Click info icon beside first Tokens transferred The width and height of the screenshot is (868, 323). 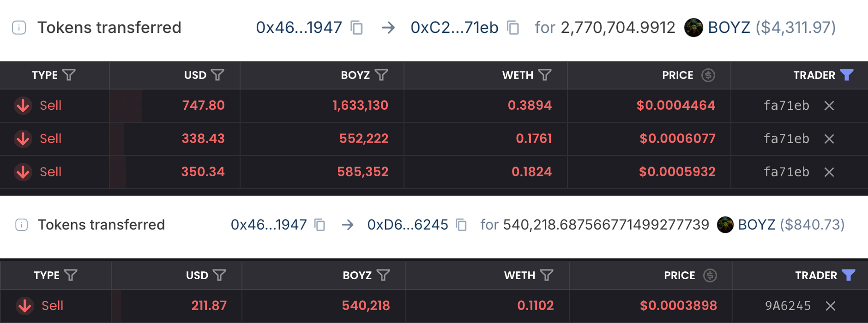click(19, 28)
